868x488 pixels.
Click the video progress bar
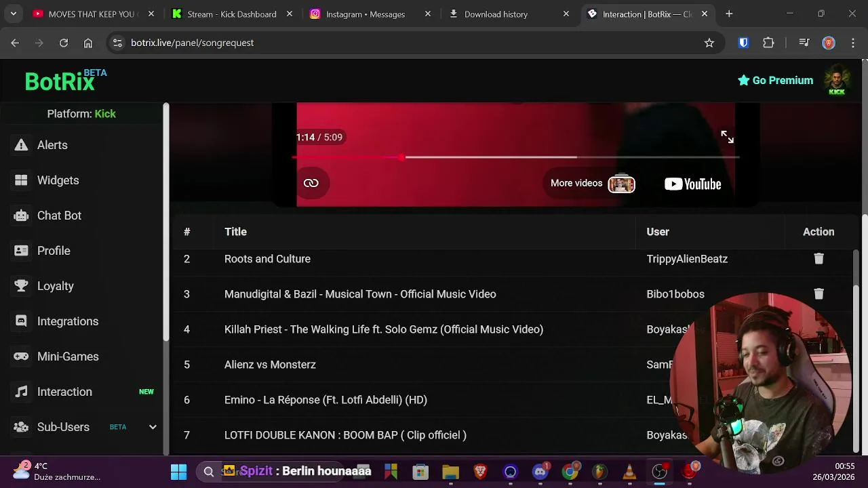click(515, 157)
